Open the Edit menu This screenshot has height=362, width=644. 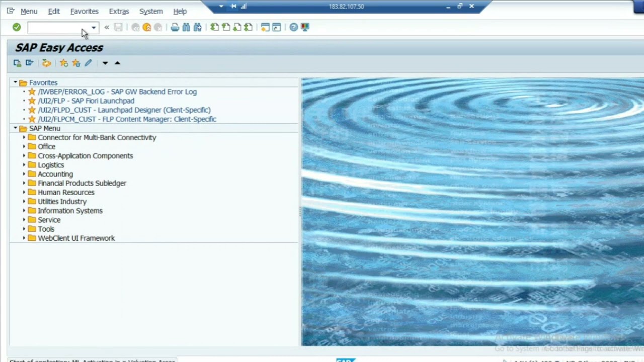pyautogui.click(x=54, y=11)
